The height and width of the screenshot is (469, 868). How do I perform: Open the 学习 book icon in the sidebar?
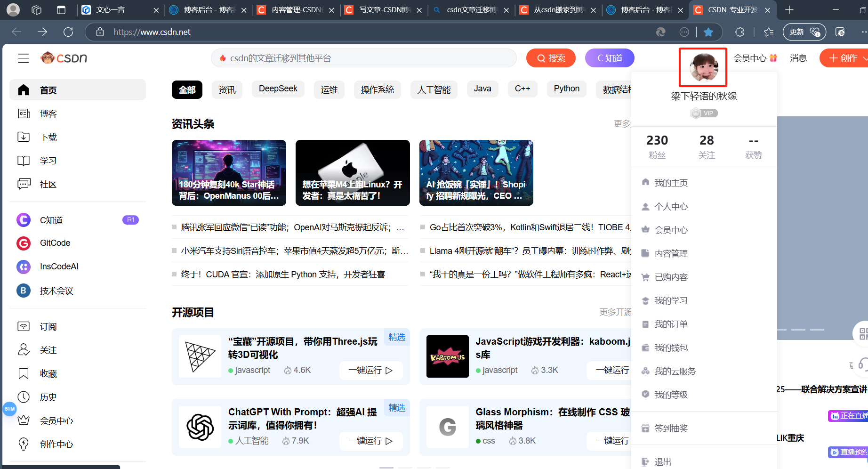[x=24, y=161]
